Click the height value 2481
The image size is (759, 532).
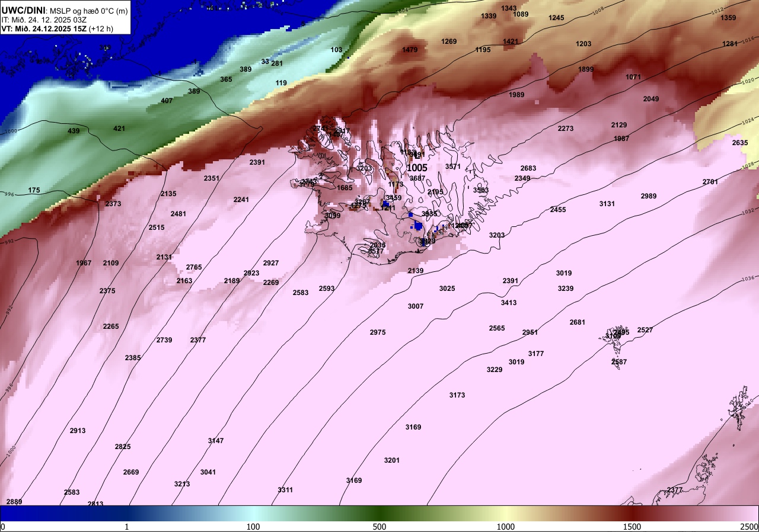coord(178,214)
